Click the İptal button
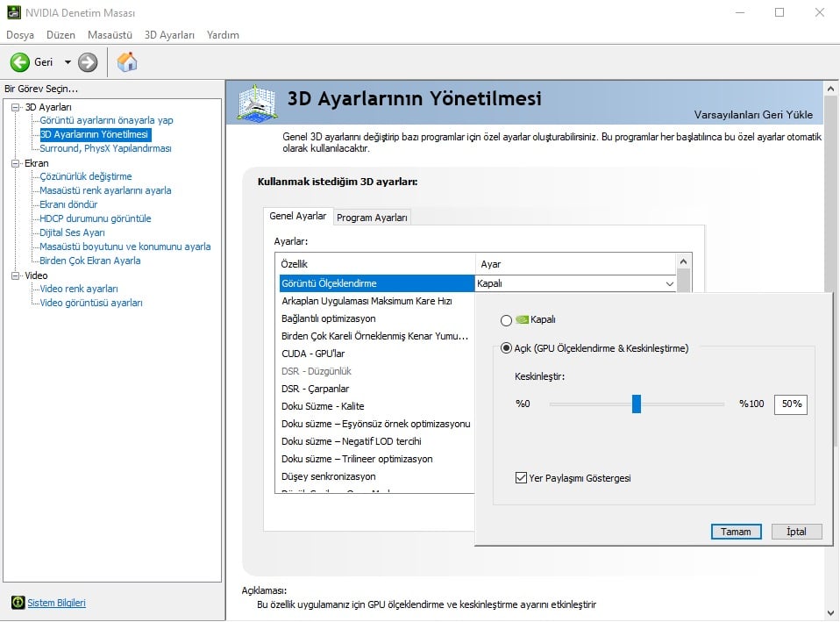The image size is (840, 622). [x=797, y=532]
